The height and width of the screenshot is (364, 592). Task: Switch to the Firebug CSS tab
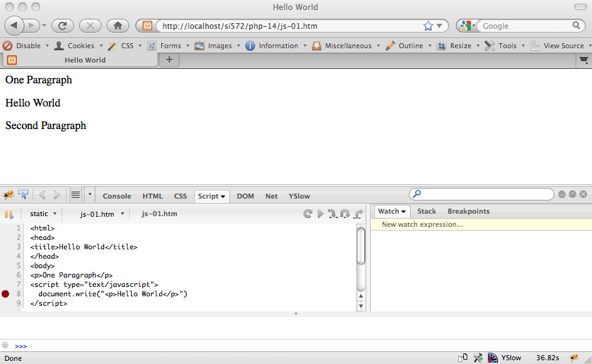[x=180, y=196]
